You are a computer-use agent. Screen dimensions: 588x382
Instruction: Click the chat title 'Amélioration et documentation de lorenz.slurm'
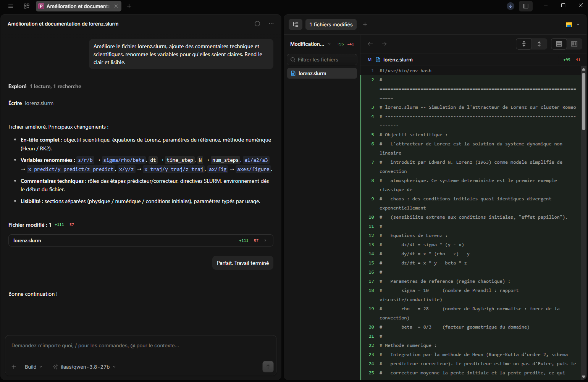pos(63,24)
